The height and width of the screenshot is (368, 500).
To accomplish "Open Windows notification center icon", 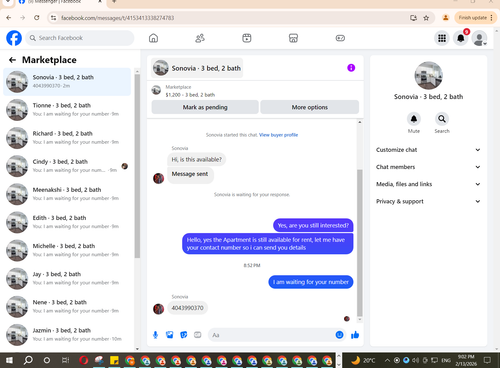I will tap(487, 360).
